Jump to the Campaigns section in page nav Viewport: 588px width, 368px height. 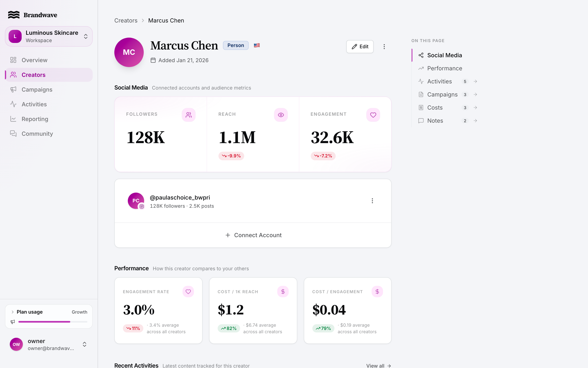pos(442,95)
